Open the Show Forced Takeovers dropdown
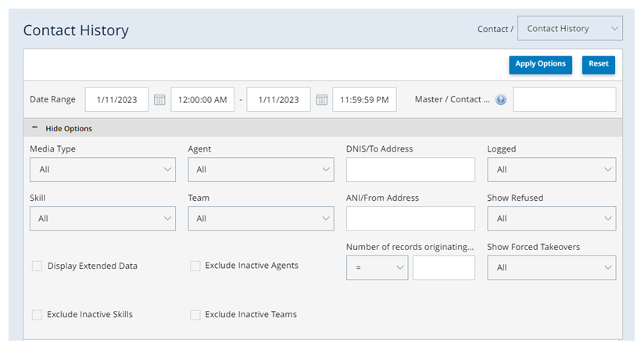Image resolution: width=644 pixels, height=343 pixels. [x=552, y=267]
